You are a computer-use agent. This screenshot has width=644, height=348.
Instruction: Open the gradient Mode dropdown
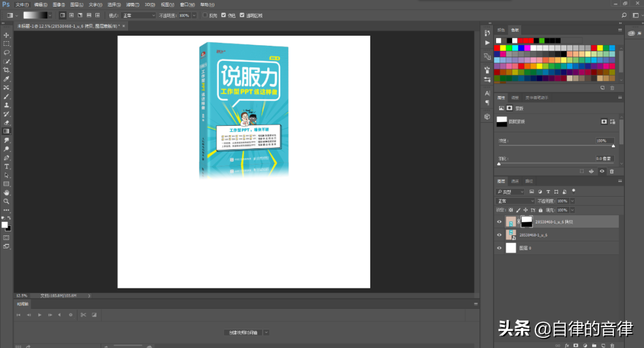coord(139,15)
